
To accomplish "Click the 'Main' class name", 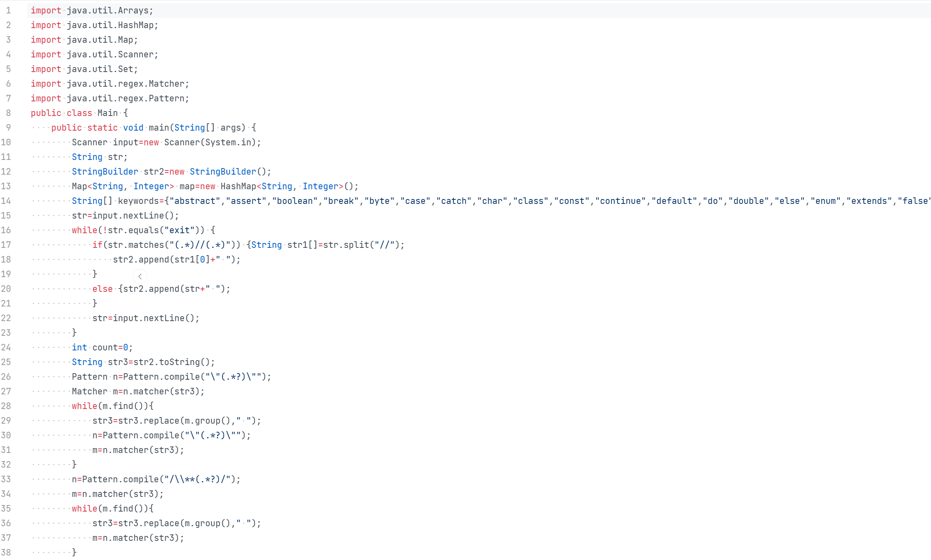I will click(x=107, y=113).
